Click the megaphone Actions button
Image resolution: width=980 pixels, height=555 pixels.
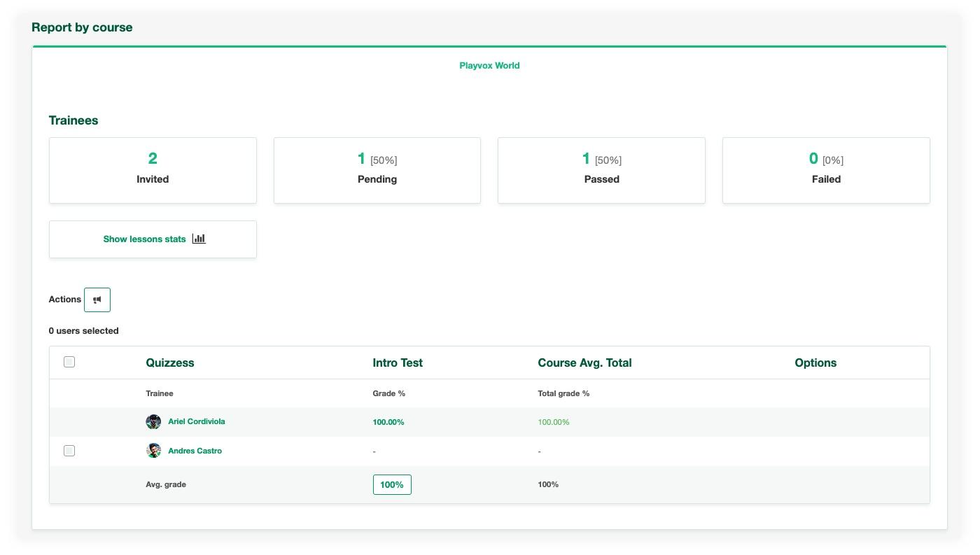[97, 300]
